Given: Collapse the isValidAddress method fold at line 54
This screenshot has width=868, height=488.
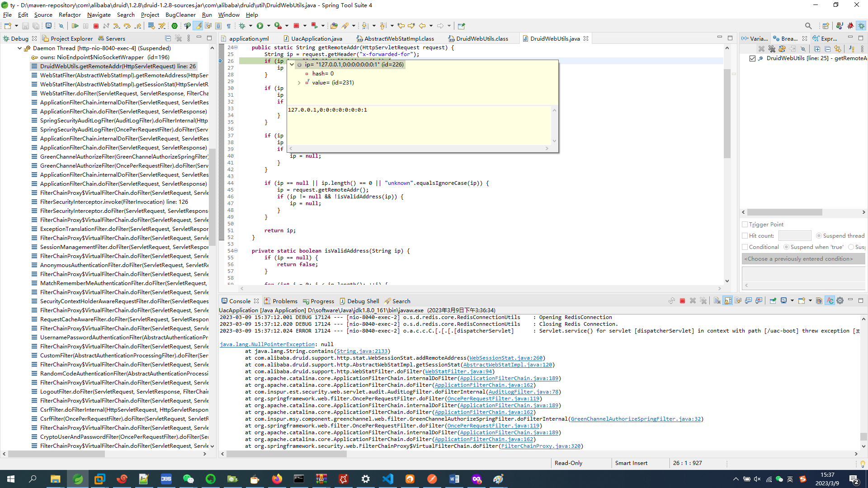Looking at the screenshot, I should pyautogui.click(x=236, y=251).
